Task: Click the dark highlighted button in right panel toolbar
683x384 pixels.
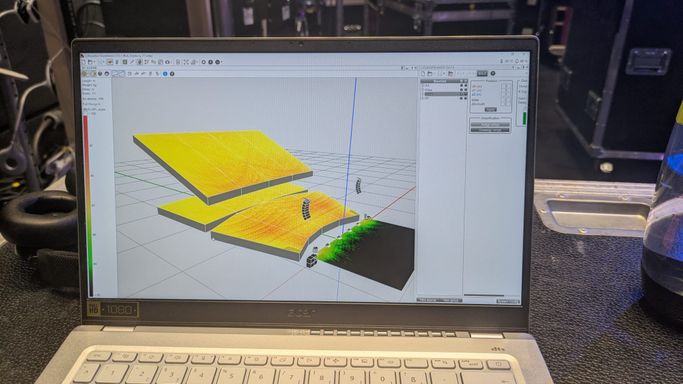Action: 482,73
